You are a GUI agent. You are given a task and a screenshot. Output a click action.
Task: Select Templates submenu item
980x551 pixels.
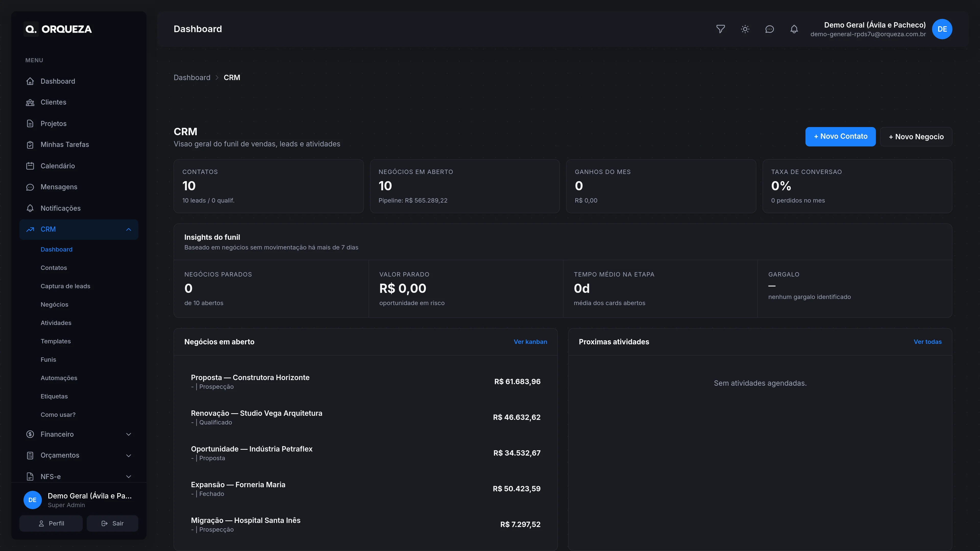click(x=56, y=341)
